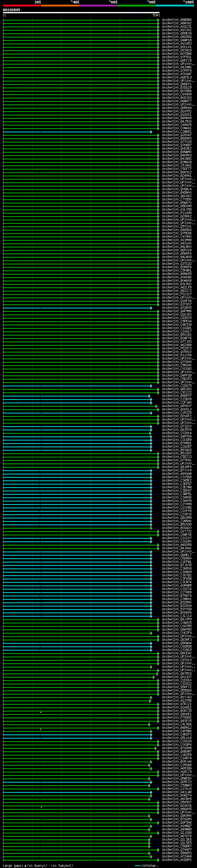Open hit UniRef100_Q7PMT9
The height and width of the screenshot is (868, 197).
click(x=177, y=71)
